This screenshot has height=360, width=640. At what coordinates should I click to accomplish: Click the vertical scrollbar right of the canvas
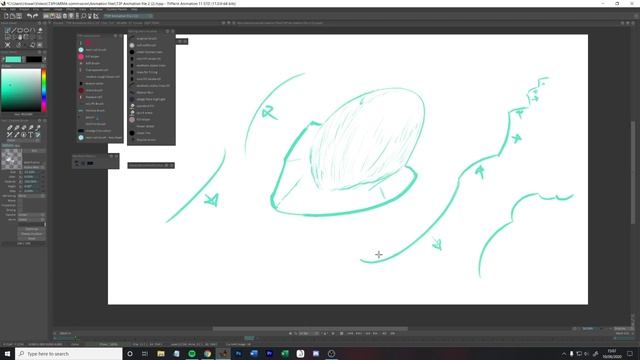(x=633, y=172)
